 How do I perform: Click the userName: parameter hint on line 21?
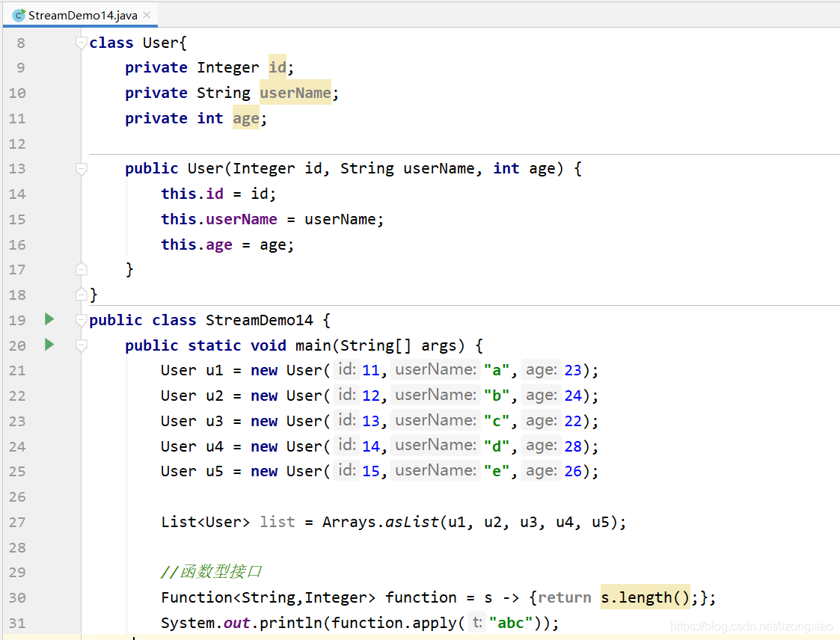click(435, 369)
